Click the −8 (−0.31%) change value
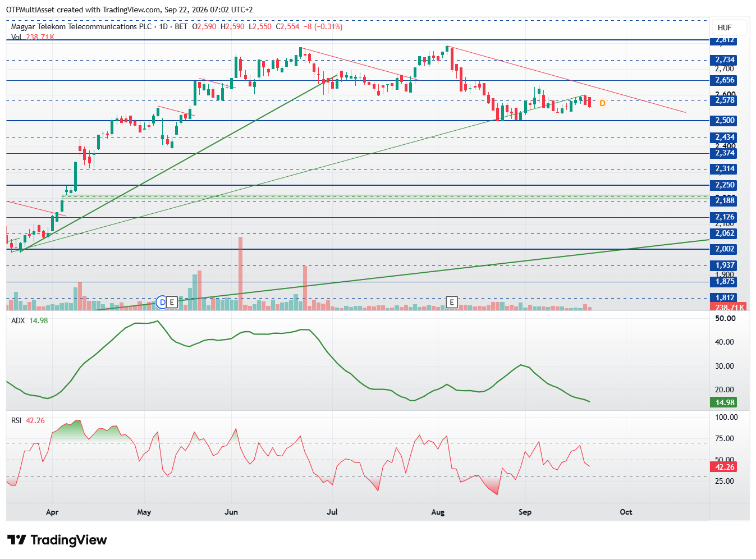 click(x=323, y=26)
